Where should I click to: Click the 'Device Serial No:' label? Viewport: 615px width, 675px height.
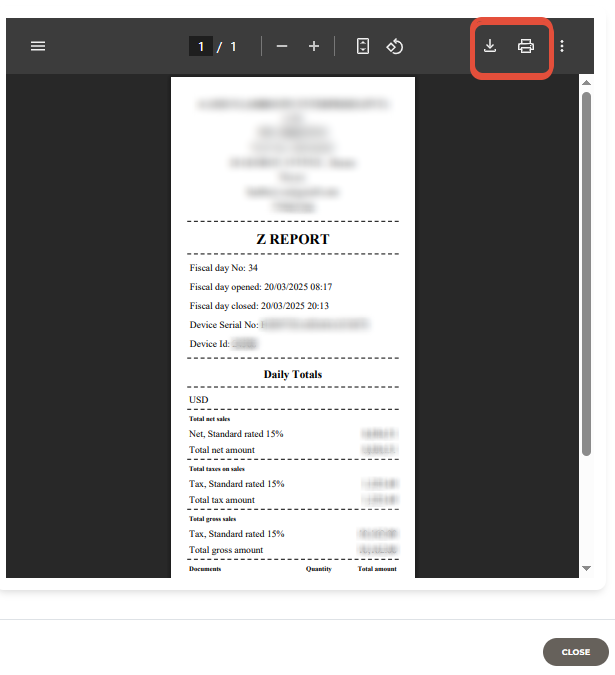click(x=224, y=325)
